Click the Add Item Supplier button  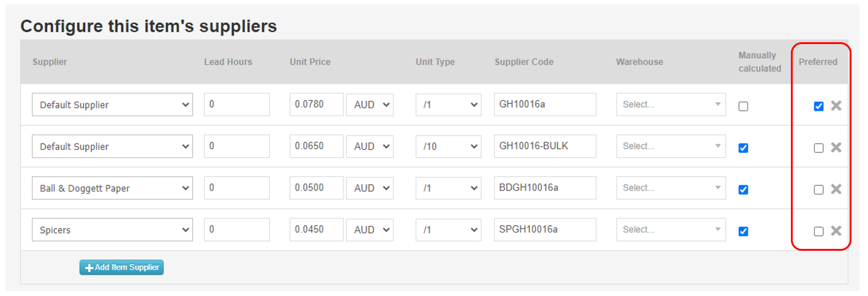[x=122, y=267]
